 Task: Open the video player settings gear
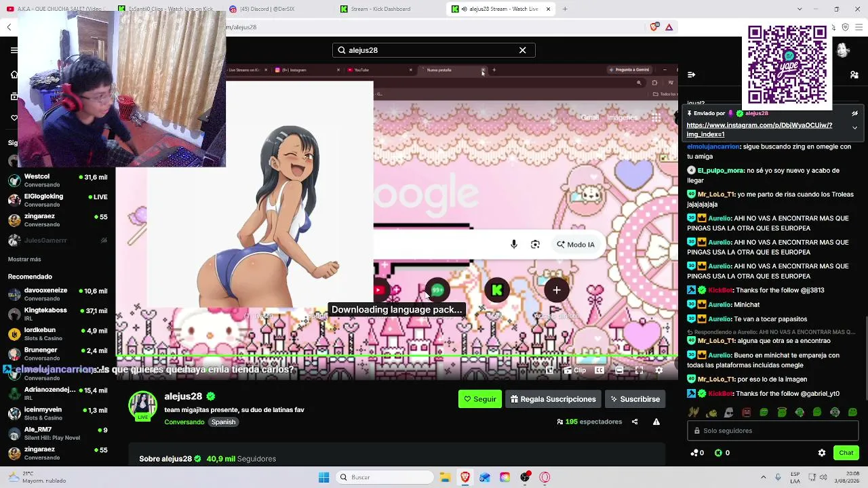tap(658, 370)
